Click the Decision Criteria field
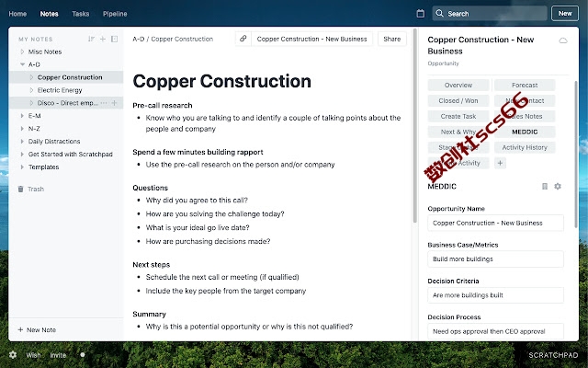Screen dimensions: 588x368 point(495,295)
